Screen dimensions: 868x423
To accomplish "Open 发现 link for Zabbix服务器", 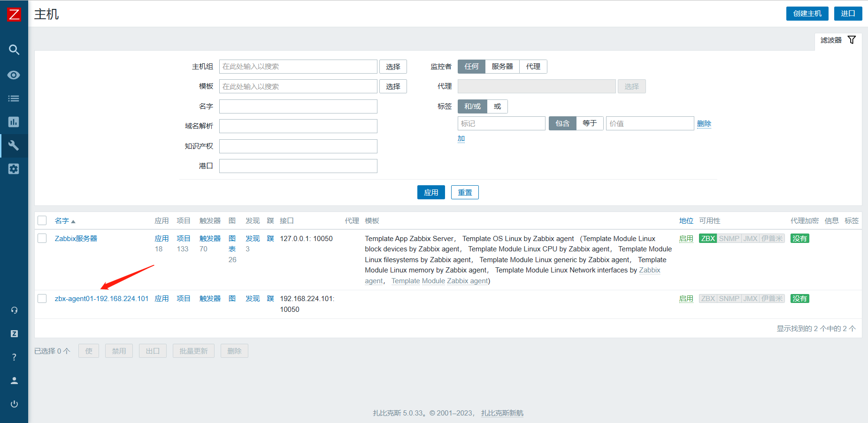I will (x=253, y=239).
